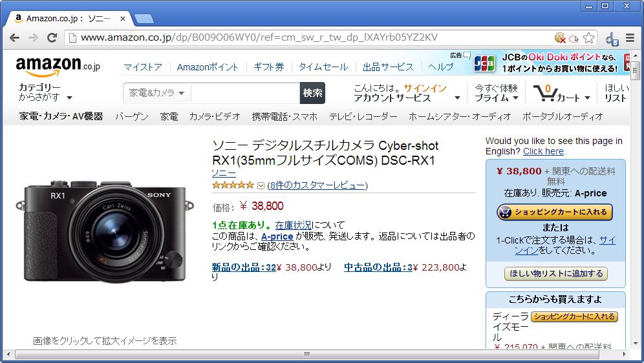This screenshot has width=644, height=363.
Task: Open the blue extension icon beside the star
Action: 612,39
